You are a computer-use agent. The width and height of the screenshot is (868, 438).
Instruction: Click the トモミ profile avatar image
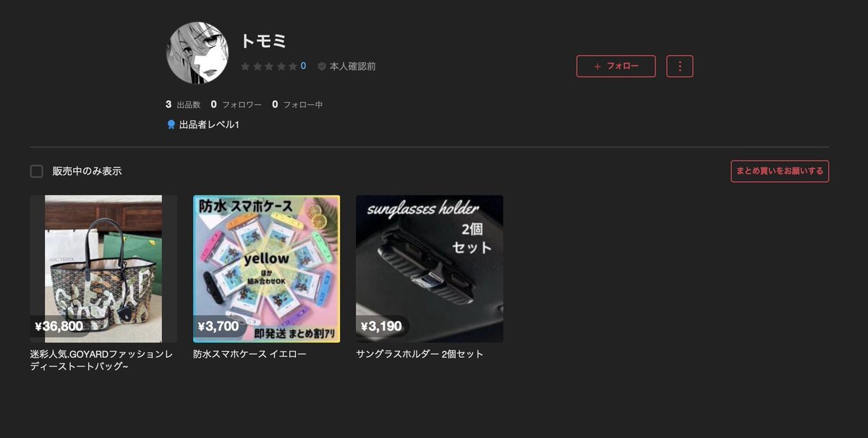198,52
